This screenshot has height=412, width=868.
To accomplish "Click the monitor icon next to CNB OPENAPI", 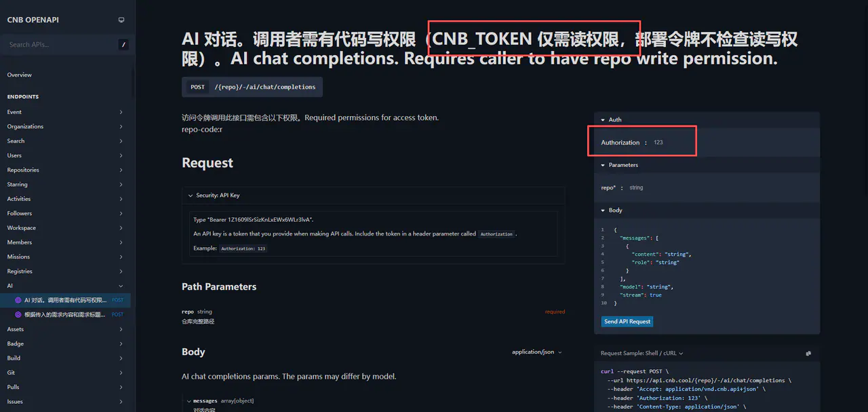I will point(121,20).
